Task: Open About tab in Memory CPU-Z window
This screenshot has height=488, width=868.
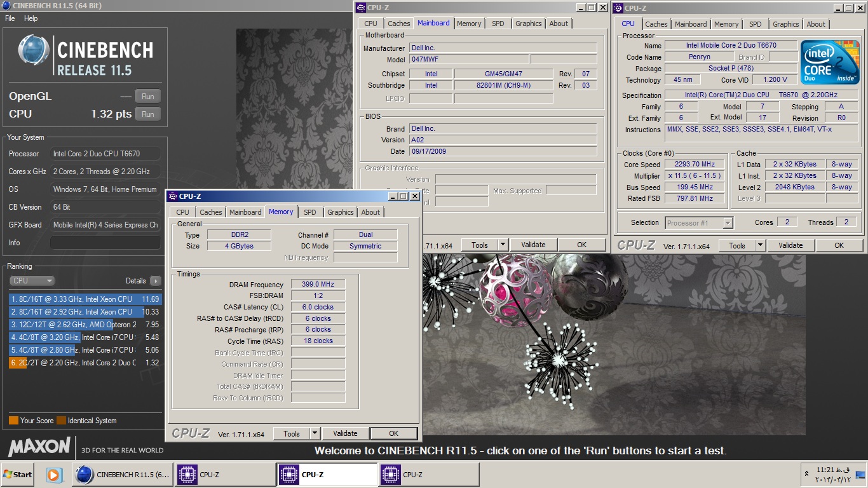Action: coord(370,212)
